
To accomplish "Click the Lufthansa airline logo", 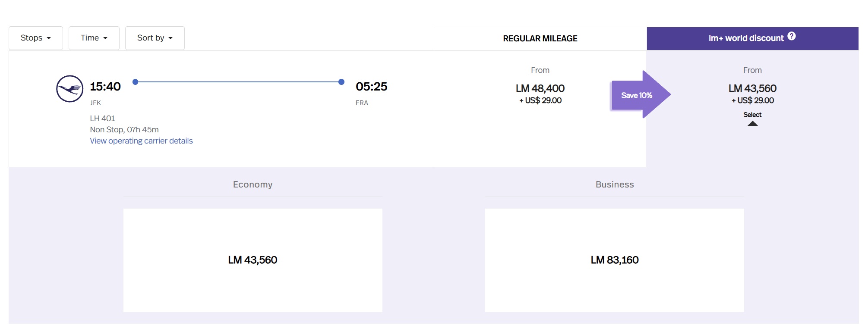I will point(69,89).
